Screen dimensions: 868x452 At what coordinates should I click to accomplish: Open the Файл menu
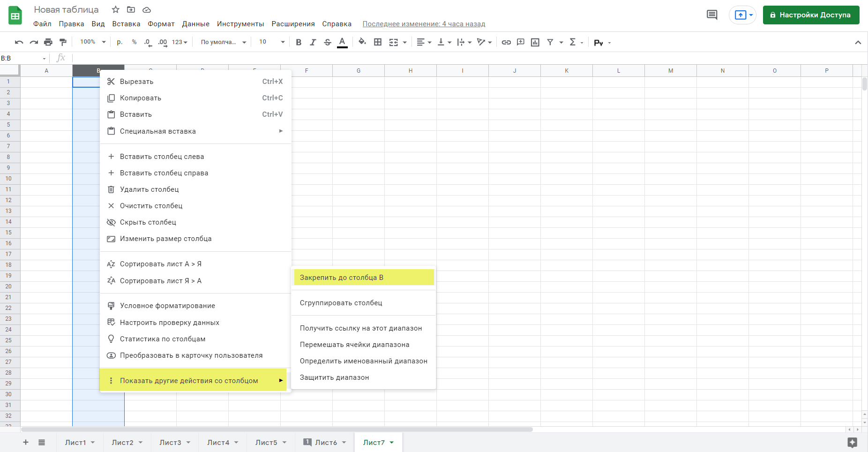42,24
